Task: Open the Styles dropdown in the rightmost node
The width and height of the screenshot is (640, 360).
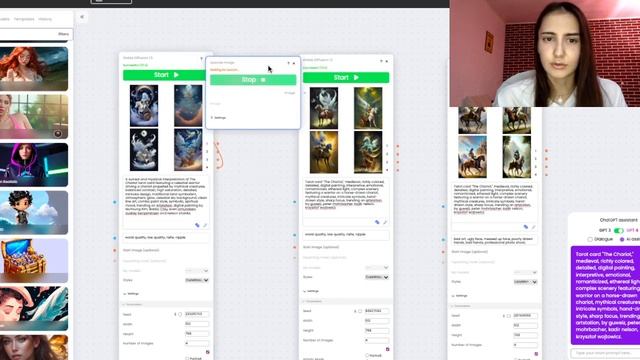Action: tap(525, 282)
